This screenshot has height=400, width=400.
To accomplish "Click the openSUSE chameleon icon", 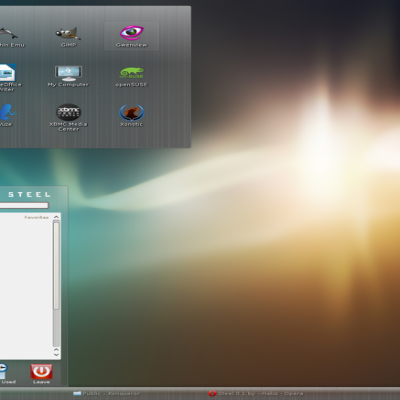I will [x=132, y=73].
